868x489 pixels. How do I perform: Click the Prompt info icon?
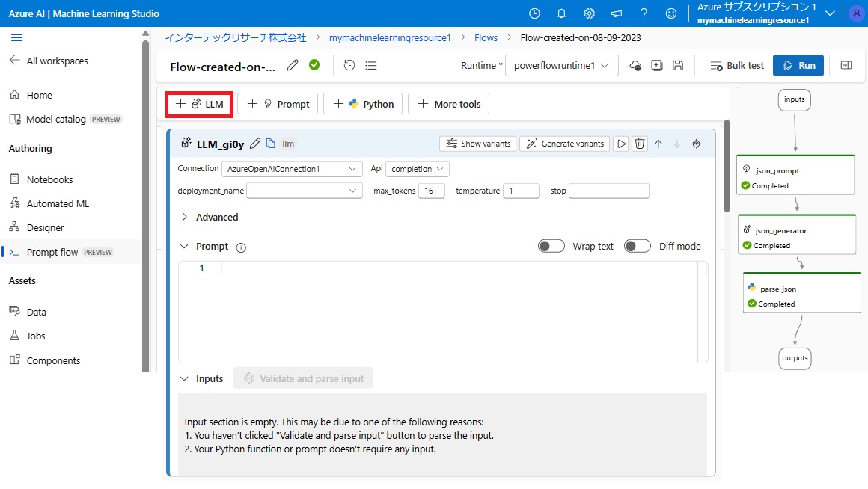[241, 247]
